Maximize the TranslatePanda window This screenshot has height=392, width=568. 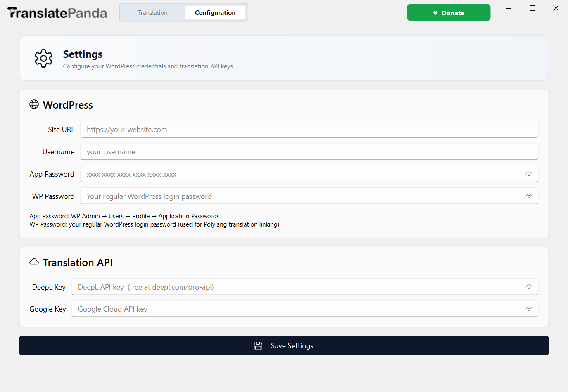coord(532,8)
